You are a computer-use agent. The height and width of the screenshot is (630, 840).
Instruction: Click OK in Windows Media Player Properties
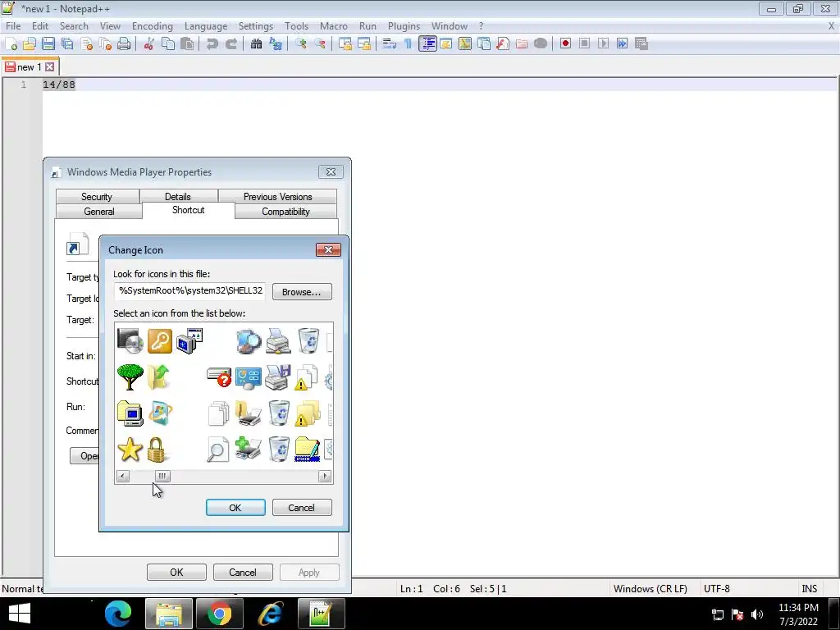[x=176, y=572]
